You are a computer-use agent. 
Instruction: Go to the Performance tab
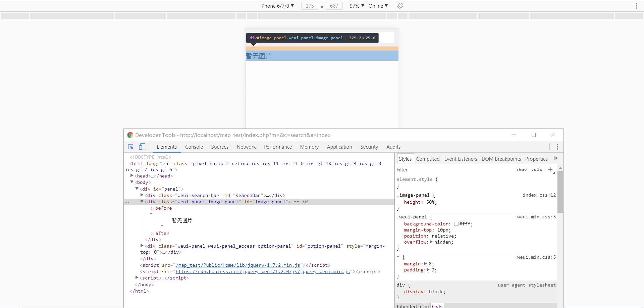click(x=278, y=147)
